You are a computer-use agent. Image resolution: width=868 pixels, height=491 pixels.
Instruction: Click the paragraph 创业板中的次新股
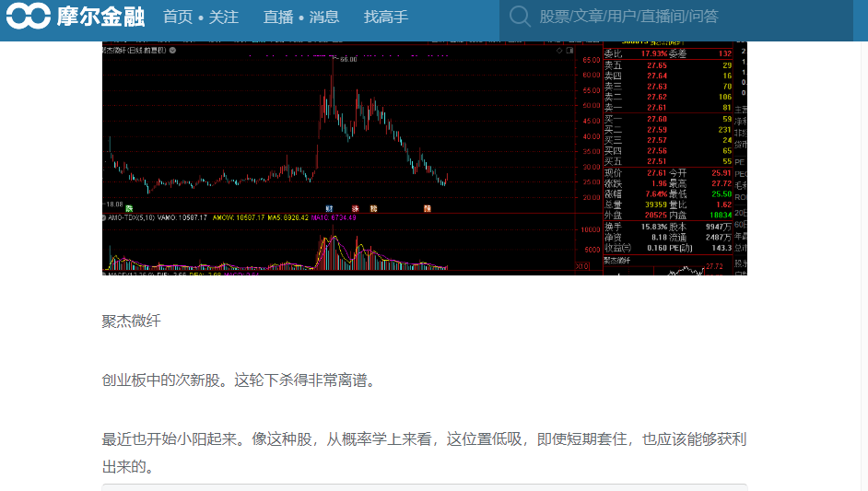pyautogui.click(x=240, y=380)
